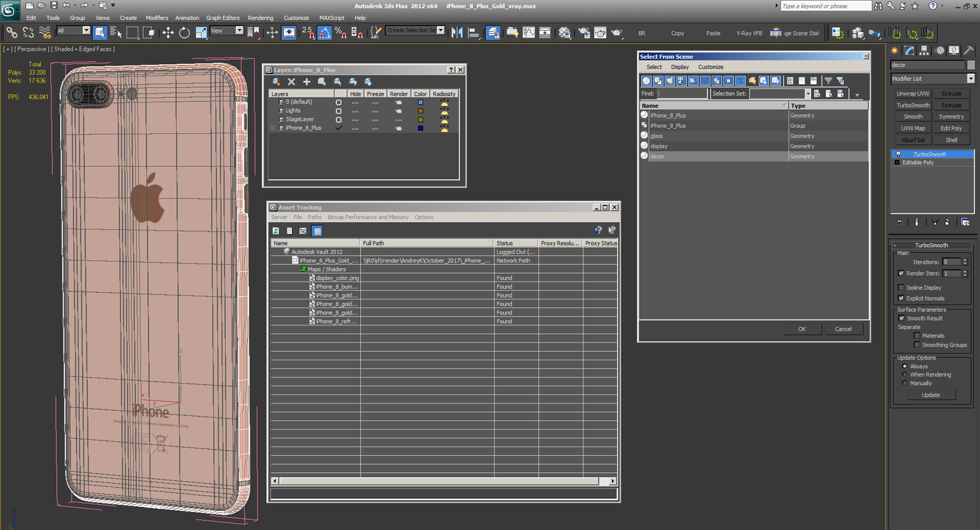Choose the Select and Move tool

168,32
